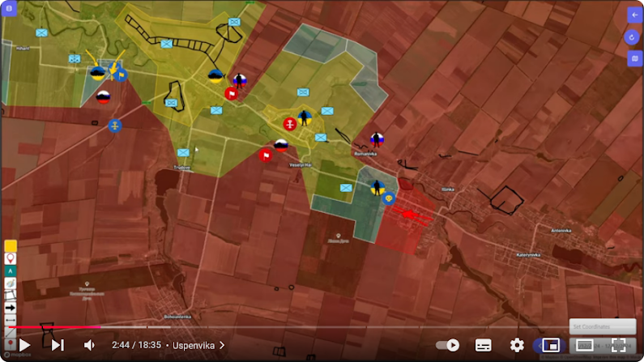Image resolution: width=644 pixels, height=362 pixels.
Task: Open the map view button below refresh
Action: pyautogui.click(x=635, y=58)
